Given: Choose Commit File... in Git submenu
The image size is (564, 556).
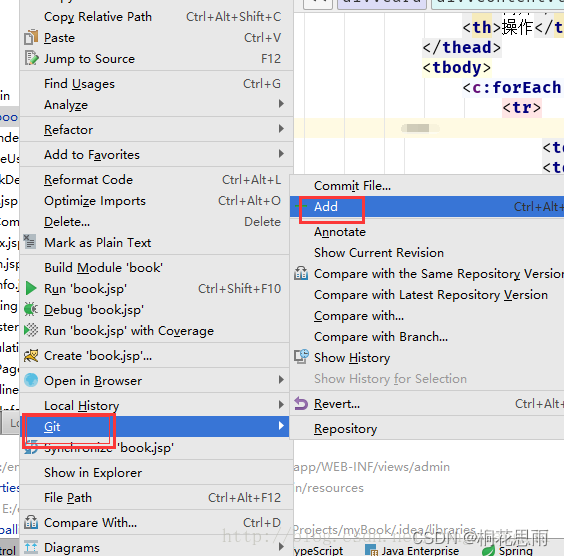Looking at the screenshot, I should click(x=427, y=186).
